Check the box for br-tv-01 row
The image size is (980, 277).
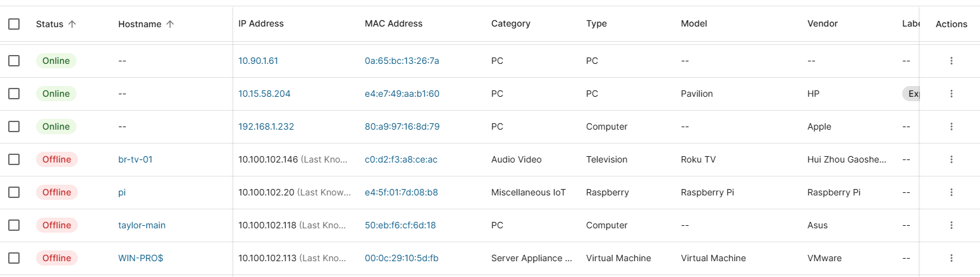point(14,159)
